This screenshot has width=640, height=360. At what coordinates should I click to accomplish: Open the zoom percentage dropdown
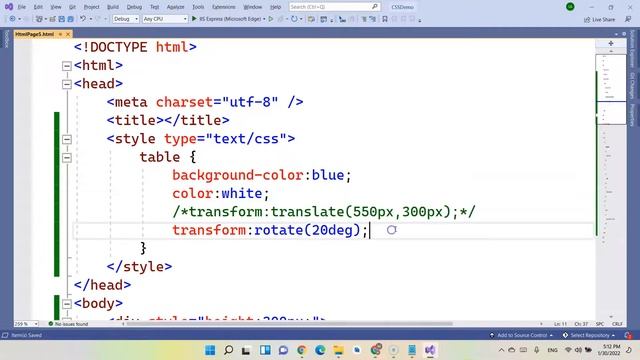click(36, 324)
